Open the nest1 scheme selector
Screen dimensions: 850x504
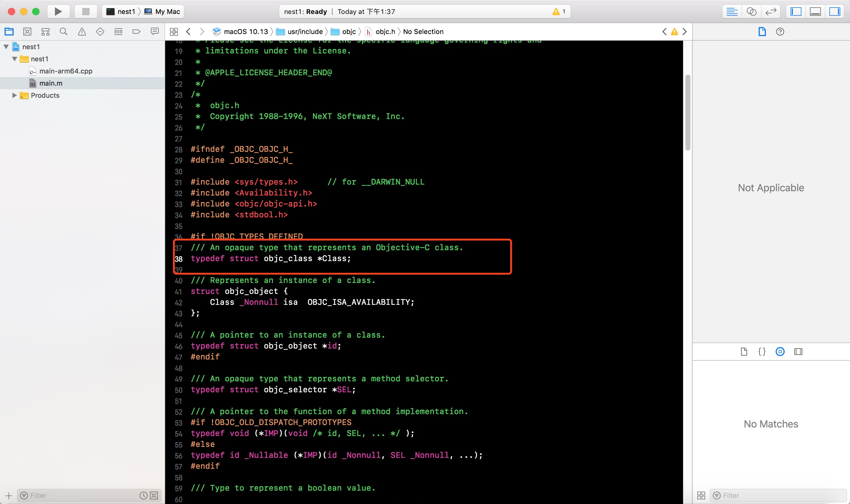coord(121,12)
